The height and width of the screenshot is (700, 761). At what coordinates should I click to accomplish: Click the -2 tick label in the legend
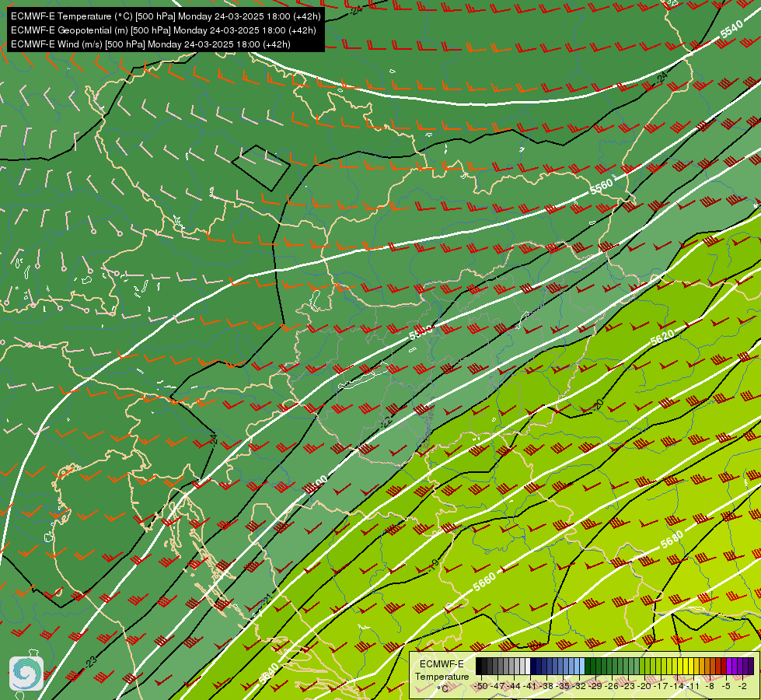pyautogui.click(x=742, y=686)
